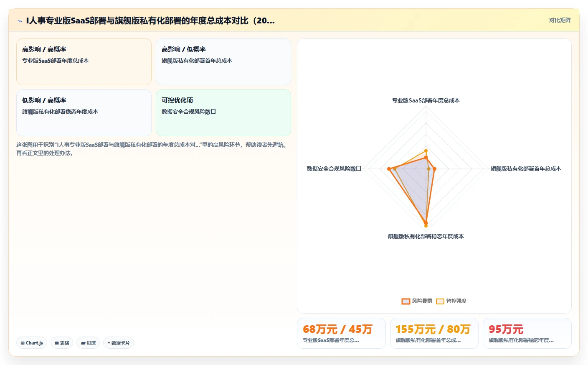Click the 155万元 / 80万 stat card
Screen dimensions: 588x365
coord(434,333)
